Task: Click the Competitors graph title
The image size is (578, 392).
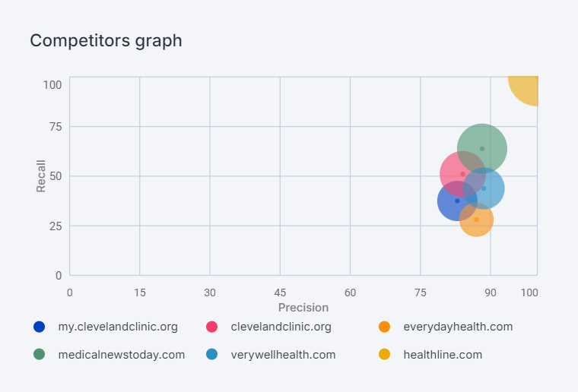Action: pyautogui.click(x=106, y=40)
